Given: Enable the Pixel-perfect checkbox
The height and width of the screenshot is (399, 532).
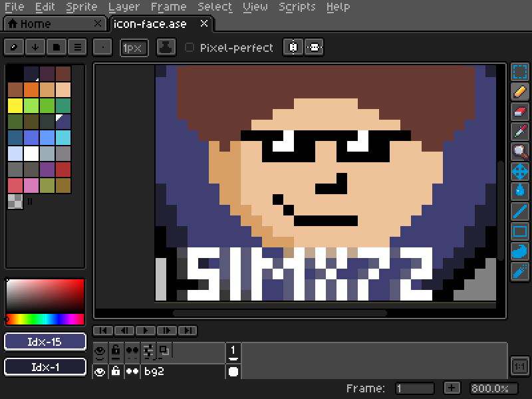Looking at the screenshot, I should pos(190,47).
